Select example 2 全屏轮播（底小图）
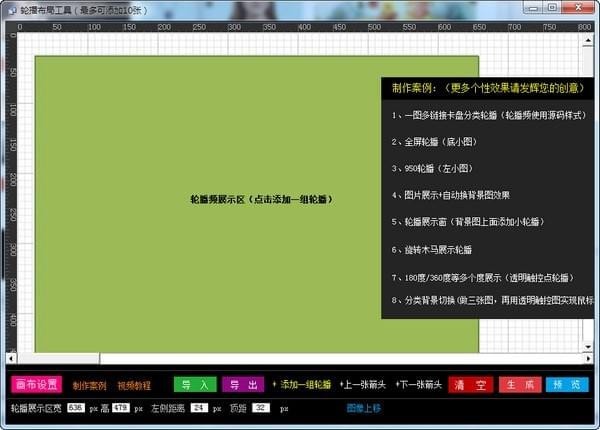This screenshot has width=600, height=430. [x=434, y=142]
